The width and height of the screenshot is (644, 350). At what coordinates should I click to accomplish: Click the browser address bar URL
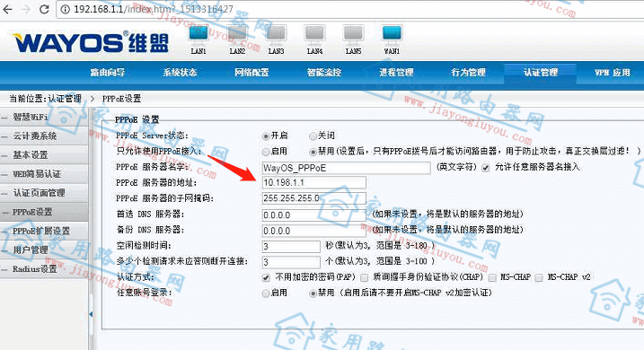(154, 9)
